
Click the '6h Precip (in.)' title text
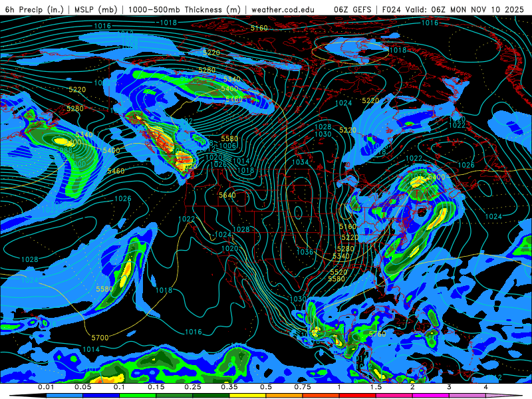(35, 9)
